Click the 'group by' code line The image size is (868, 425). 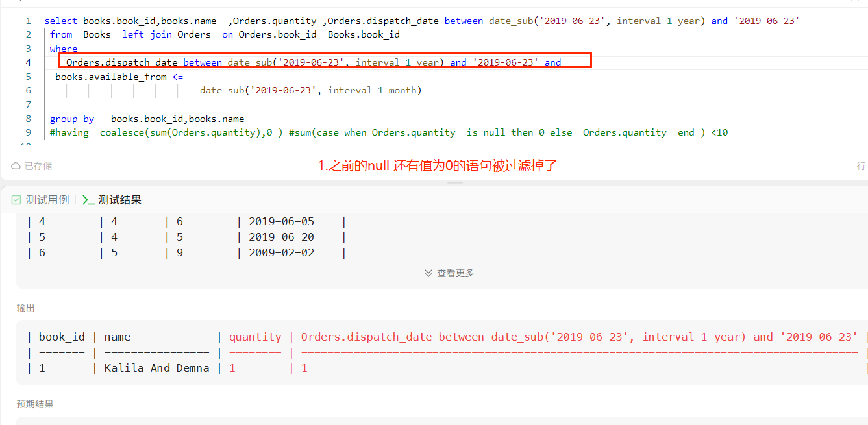pos(147,119)
